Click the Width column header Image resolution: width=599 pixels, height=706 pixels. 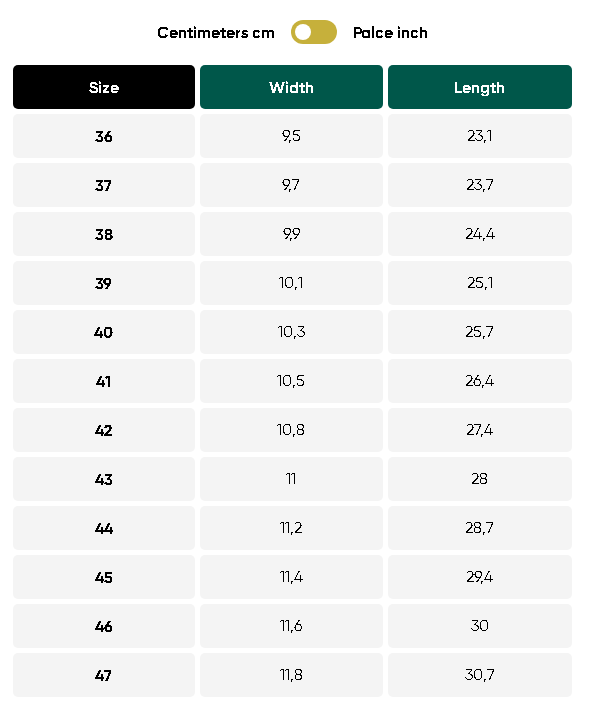[291, 87]
